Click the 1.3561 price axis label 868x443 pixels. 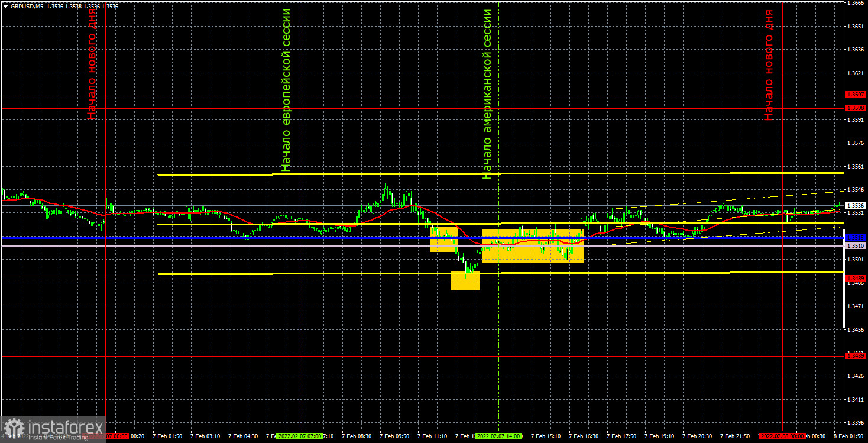[x=856, y=167]
